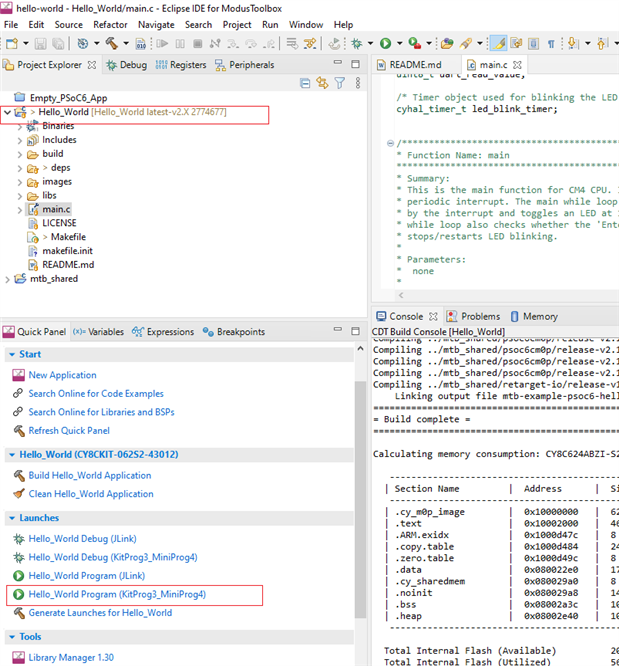The width and height of the screenshot is (619, 666).
Task: Click Clean Hello_World Application link
Action: pos(91,494)
